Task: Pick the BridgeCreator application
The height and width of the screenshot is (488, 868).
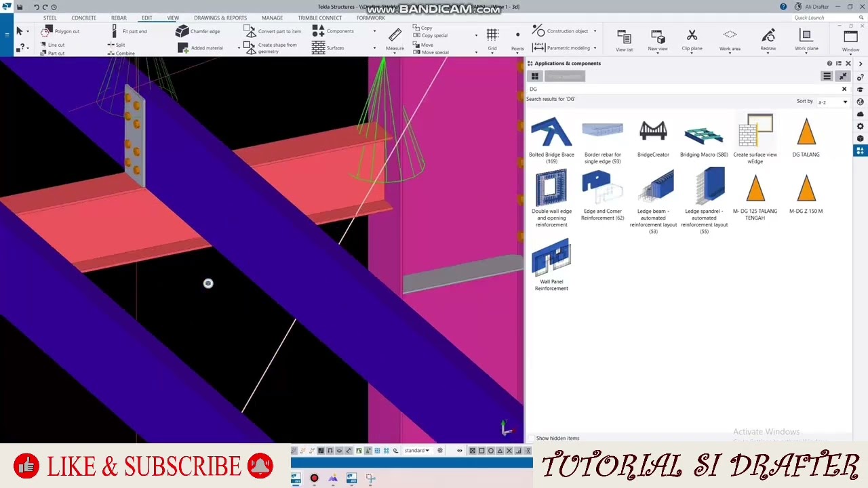Action: 653,138
